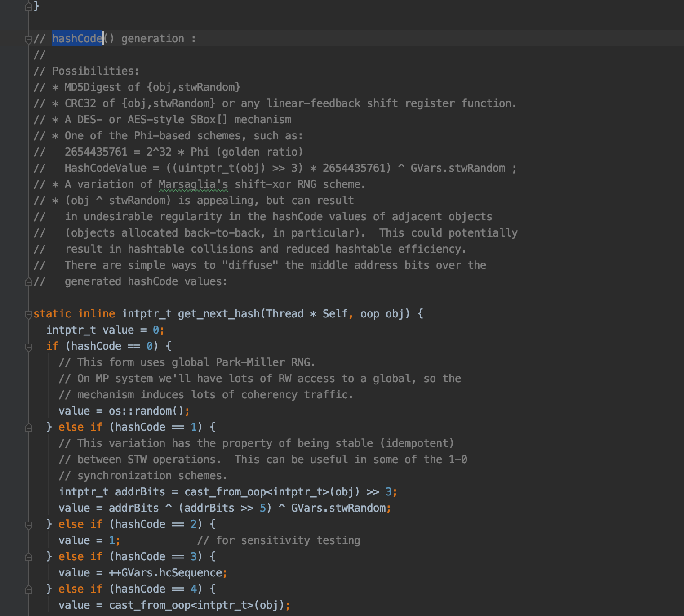Toggle fold marker at 'else if (hashCode == 2)'
Viewport: 684px width, 616px height.
[29, 525]
